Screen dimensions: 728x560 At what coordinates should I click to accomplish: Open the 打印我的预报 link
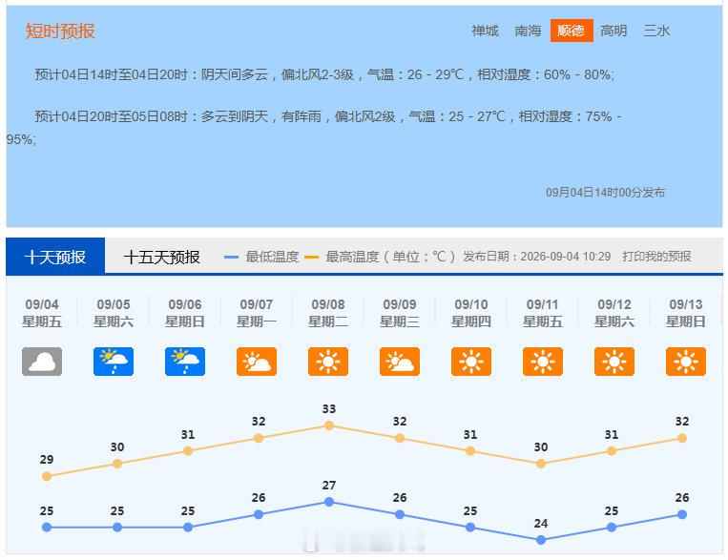coord(656,257)
